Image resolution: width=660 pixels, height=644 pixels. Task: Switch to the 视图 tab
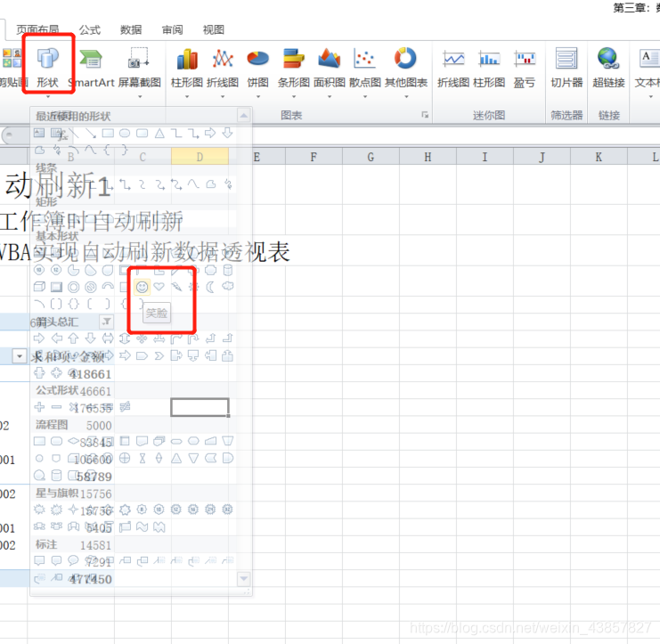click(x=214, y=30)
